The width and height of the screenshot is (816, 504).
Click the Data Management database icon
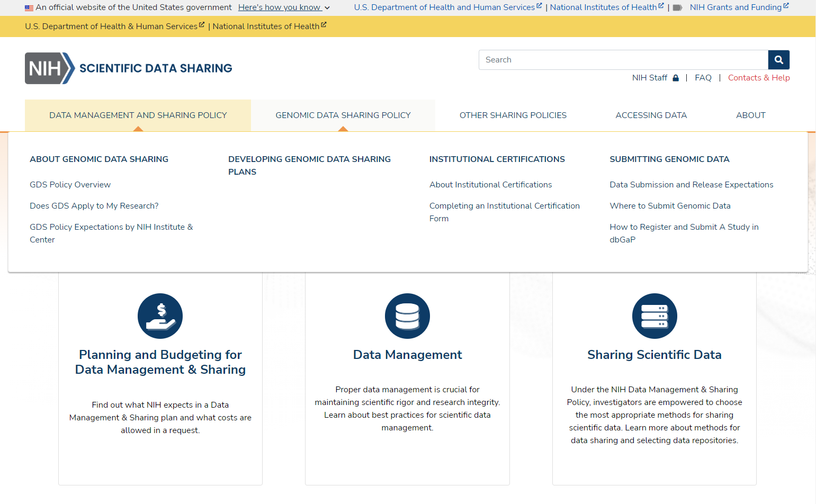pyautogui.click(x=407, y=316)
